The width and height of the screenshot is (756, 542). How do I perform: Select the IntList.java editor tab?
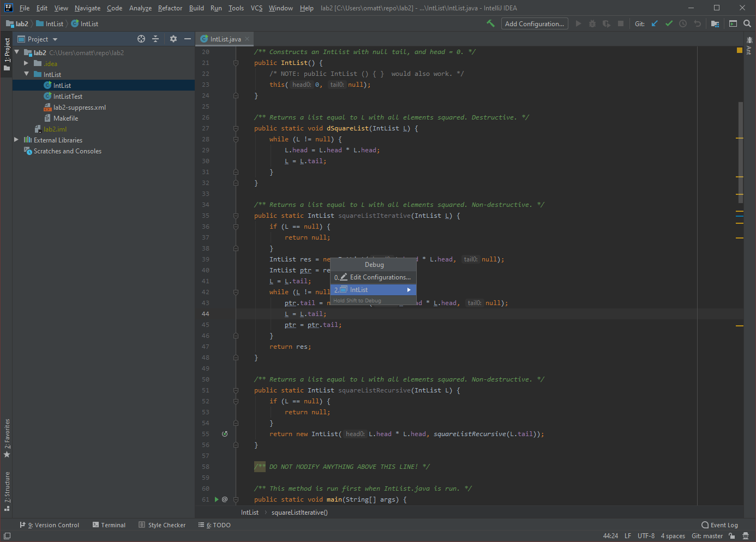224,39
